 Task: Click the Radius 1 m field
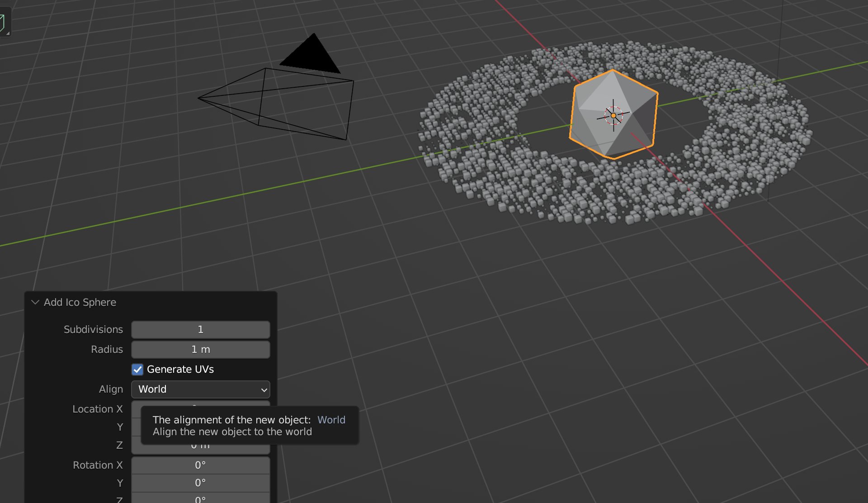point(200,350)
